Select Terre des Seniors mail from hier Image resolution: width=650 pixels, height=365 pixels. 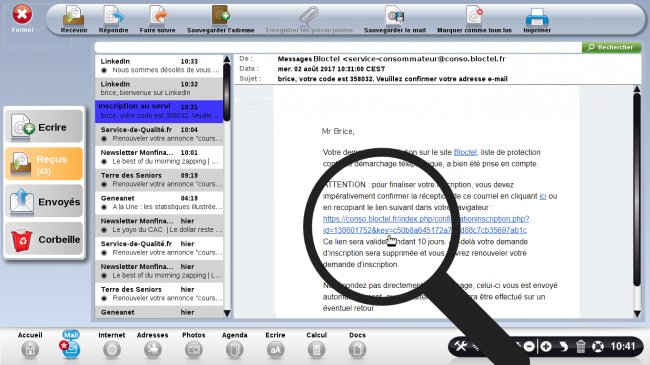(159, 294)
